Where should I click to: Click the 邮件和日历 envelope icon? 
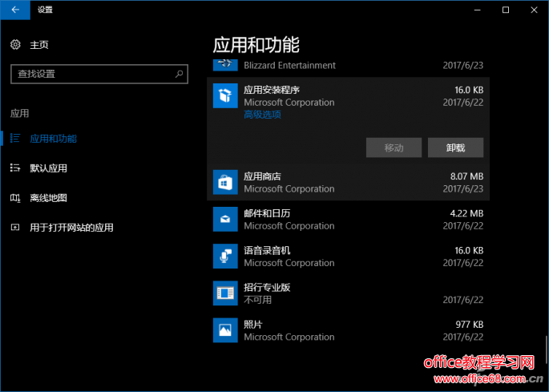(225, 220)
